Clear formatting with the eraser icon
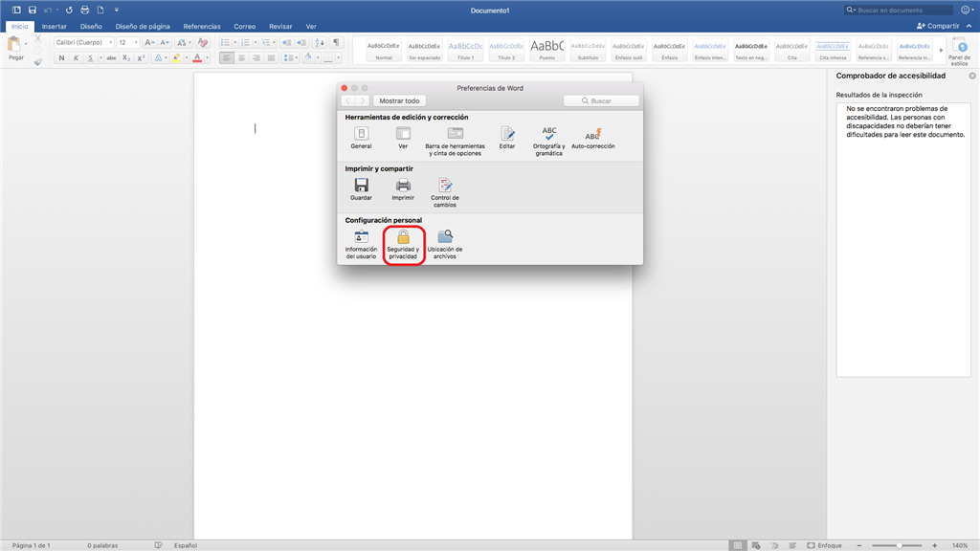 pyautogui.click(x=203, y=42)
